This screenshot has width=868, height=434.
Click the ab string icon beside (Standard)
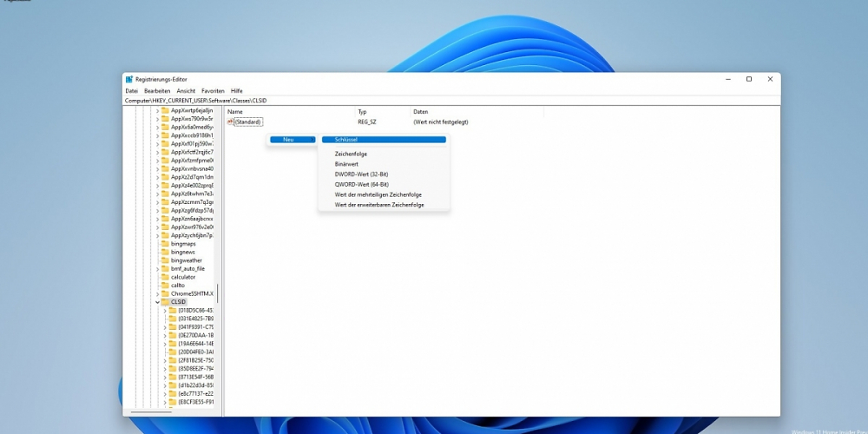230,122
